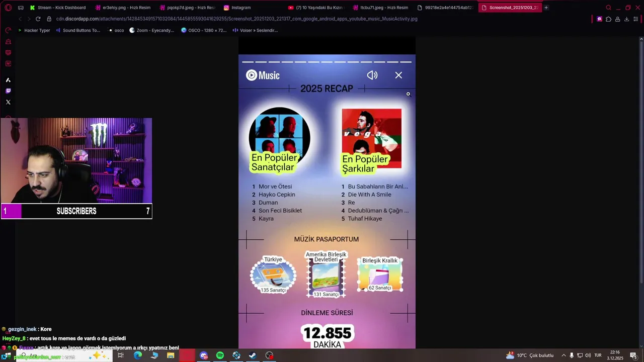The image size is (644, 362).
Task: Click artist Kayra in list
Action: click(266, 219)
